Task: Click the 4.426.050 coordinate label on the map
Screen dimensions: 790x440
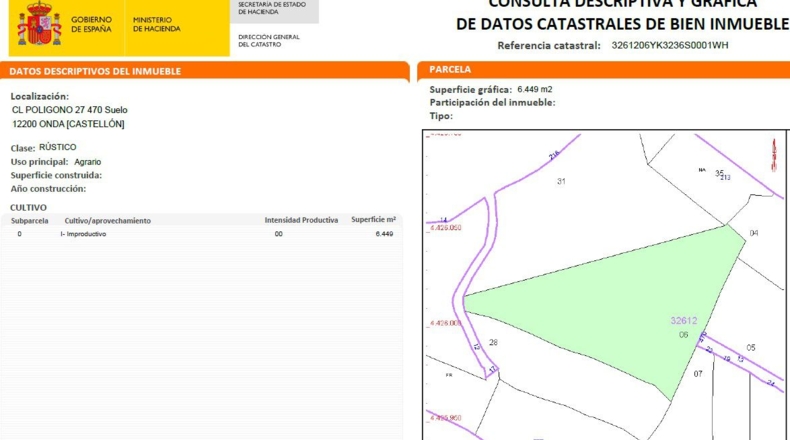Action: (445, 228)
